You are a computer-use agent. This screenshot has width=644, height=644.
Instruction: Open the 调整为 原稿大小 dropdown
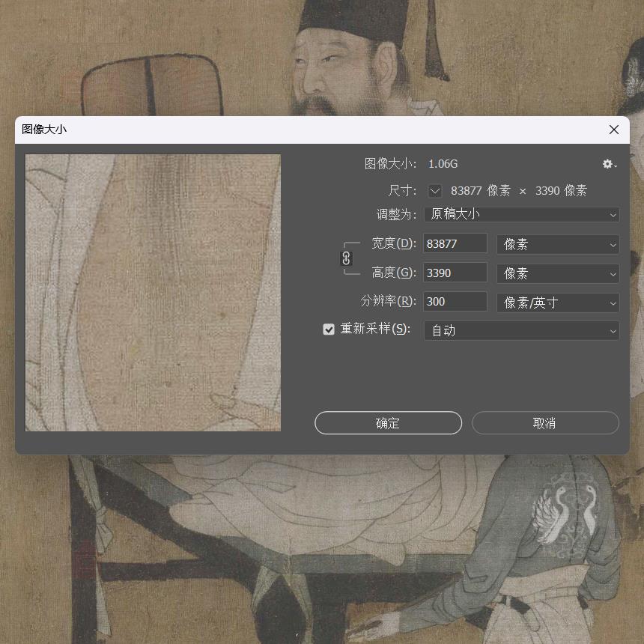click(522, 214)
